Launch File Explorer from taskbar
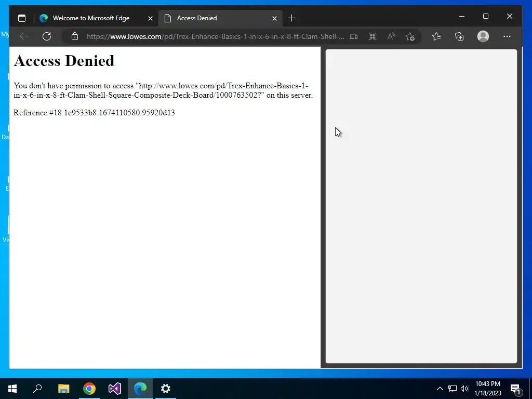The width and height of the screenshot is (532, 399). (x=63, y=389)
